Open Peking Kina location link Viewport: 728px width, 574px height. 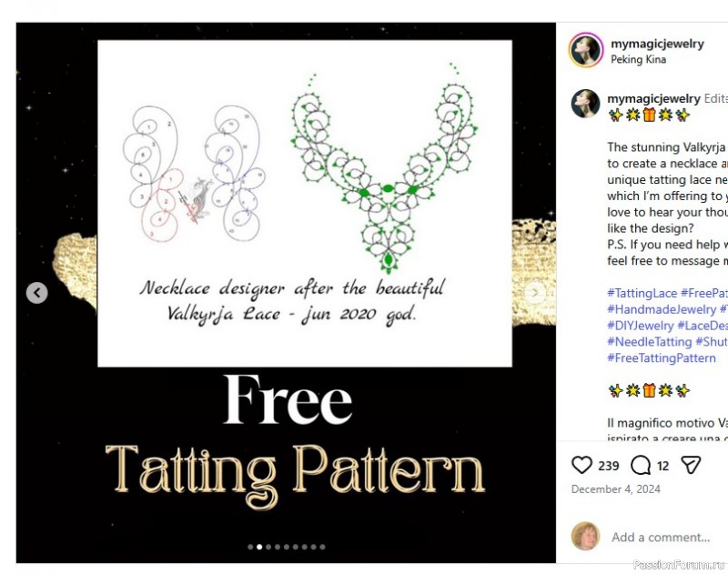pos(639,59)
